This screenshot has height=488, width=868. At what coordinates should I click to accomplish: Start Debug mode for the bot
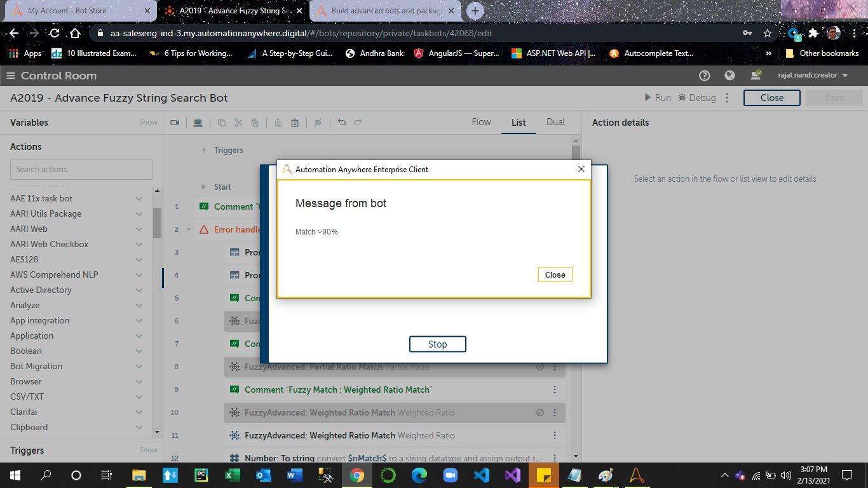click(x=697, y=98)
